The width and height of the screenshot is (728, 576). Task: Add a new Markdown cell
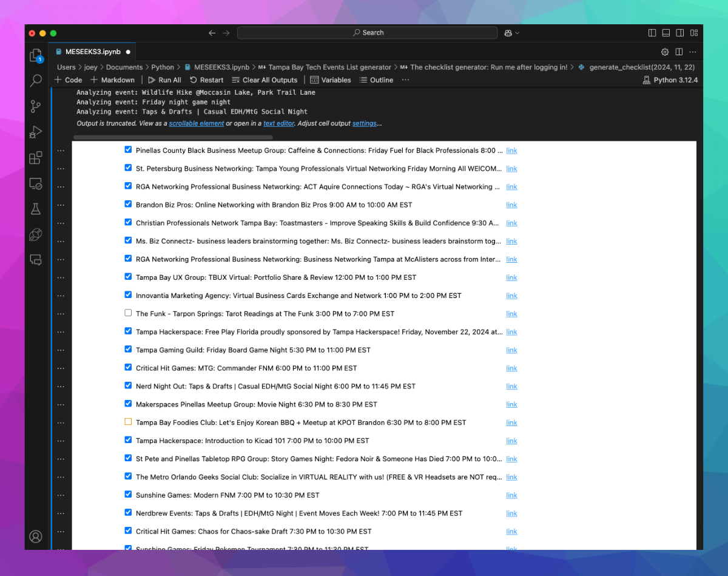click(x=112, y=80)
